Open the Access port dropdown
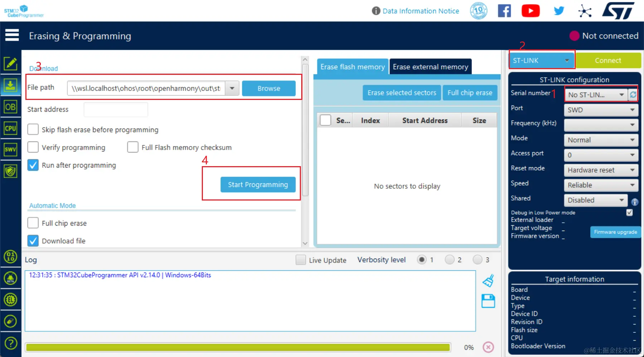The width and height of the screenshot is (644, 357). pos(601,155)
